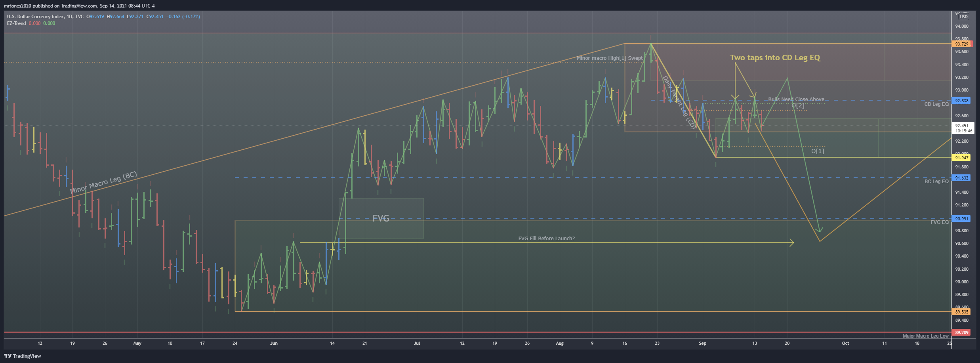
Task: Click the 'FVG EQ' label on the right
Action: (940, 222)
